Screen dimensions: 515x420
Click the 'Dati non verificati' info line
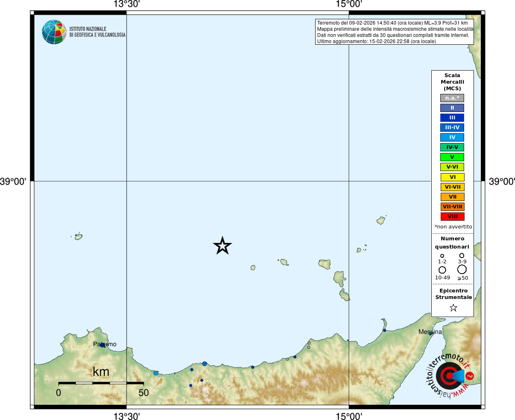click(393, 35)
